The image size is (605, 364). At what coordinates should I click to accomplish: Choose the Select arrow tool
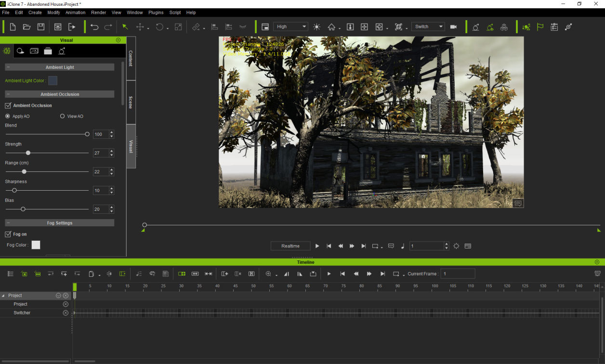click(125, 27)
